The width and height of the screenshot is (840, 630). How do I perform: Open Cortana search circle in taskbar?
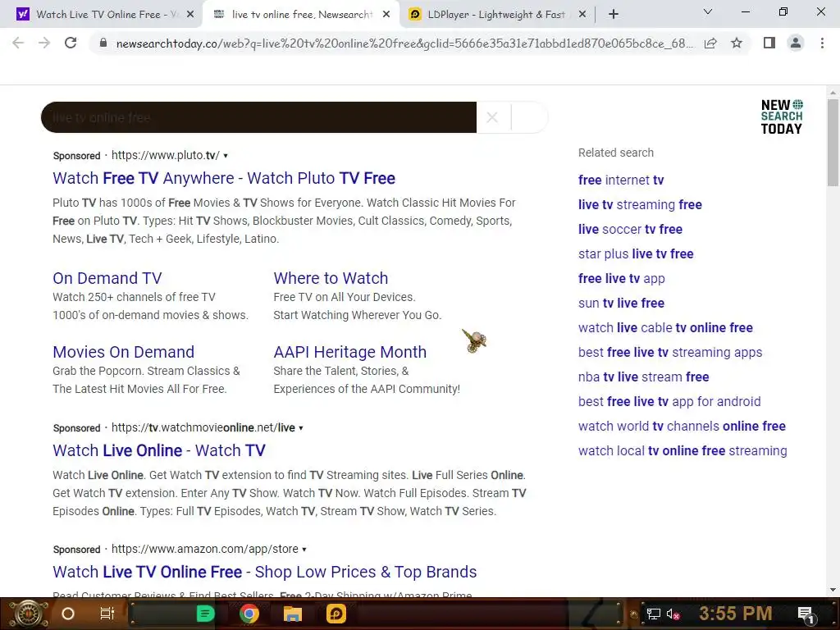coord(68,614)
